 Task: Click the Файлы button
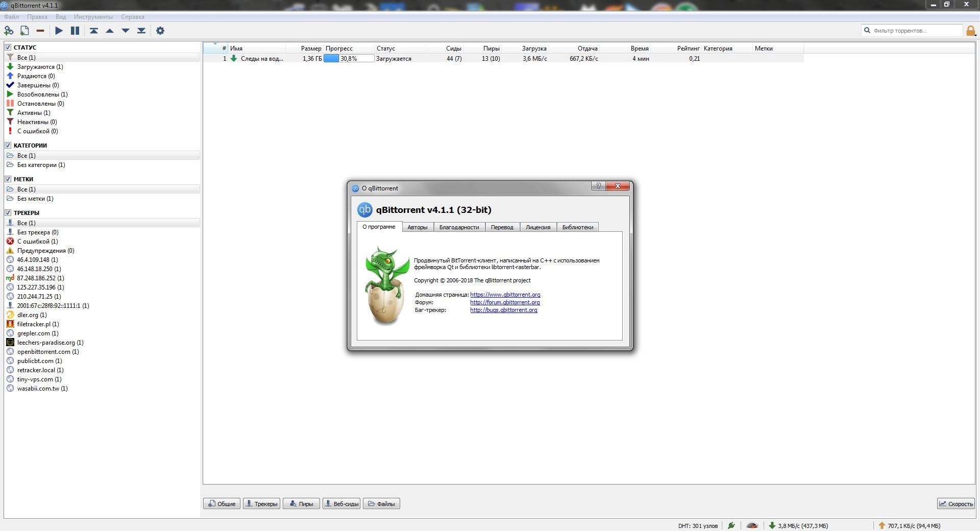point(381,503)
